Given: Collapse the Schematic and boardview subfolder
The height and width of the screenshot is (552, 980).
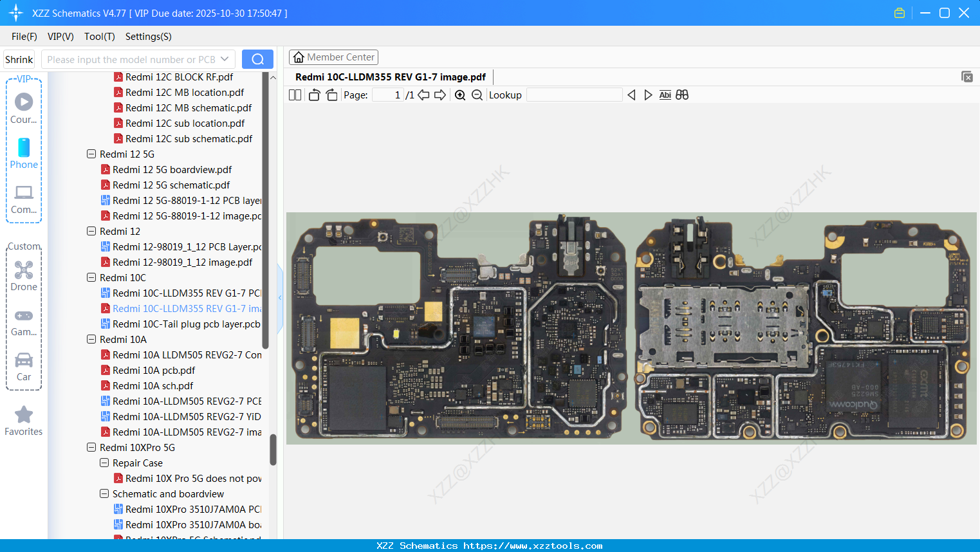Looking at the screenshot, I should click(x=104, y=494).
